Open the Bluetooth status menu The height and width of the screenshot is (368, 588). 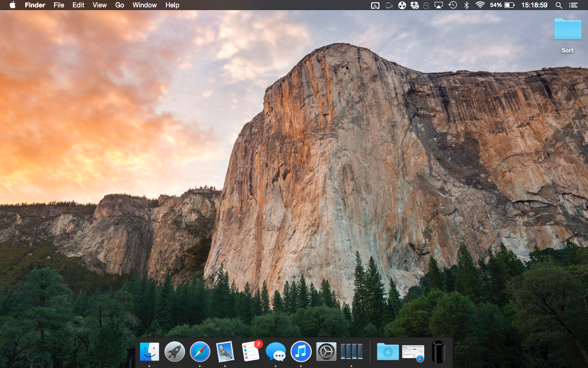click(466, 5)
